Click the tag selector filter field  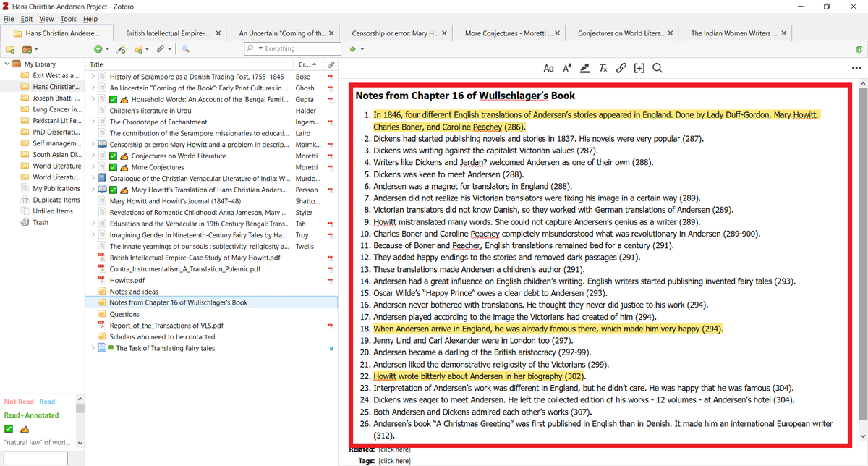(x=35, y=458)
